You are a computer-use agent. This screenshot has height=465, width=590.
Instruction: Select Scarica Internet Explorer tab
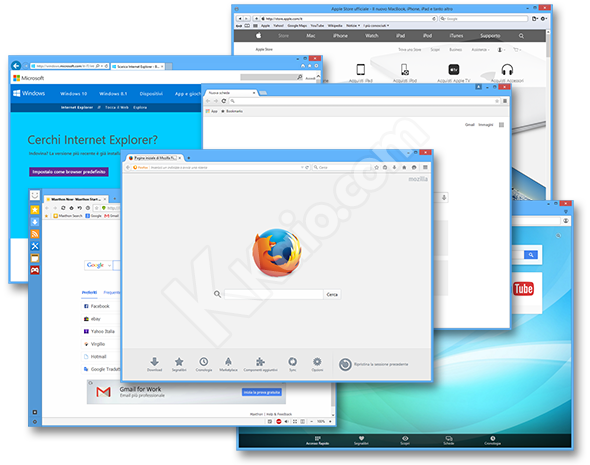click(x=138, y=66)
